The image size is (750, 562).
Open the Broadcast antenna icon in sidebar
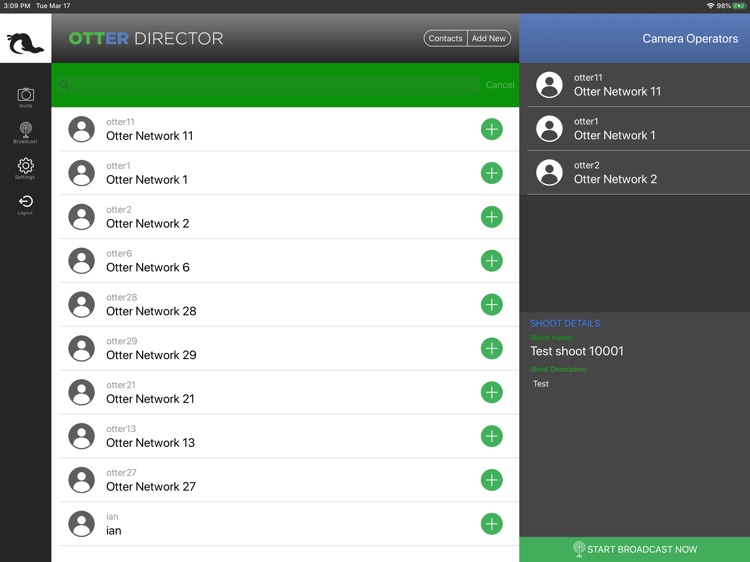tap(25, 132)
